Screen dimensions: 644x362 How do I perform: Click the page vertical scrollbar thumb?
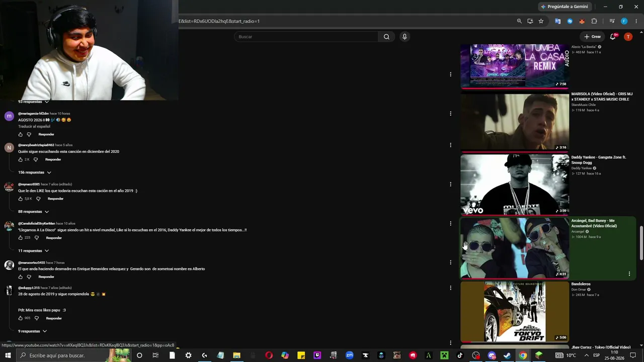[641, 243]
